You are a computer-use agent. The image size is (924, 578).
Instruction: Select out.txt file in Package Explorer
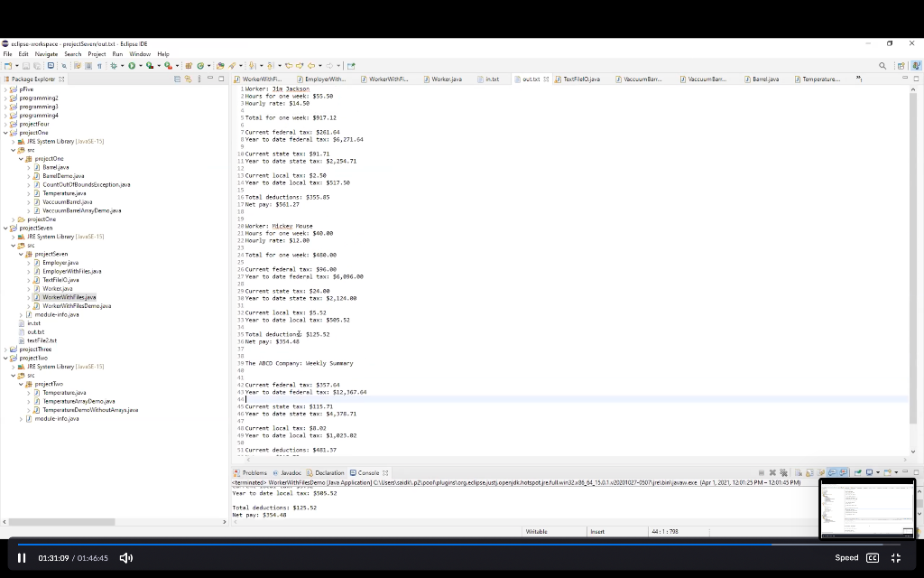[x=36, y=332]
